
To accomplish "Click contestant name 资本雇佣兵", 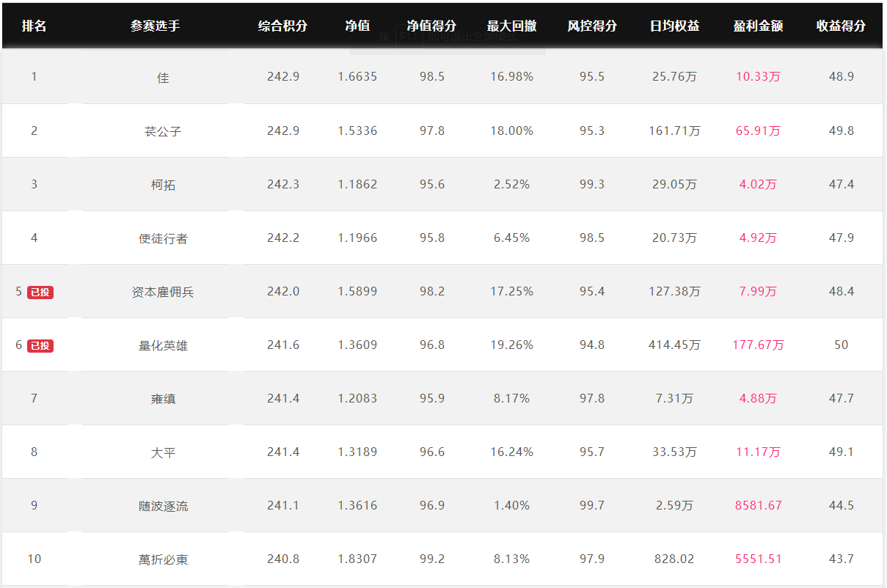I will (x=163, y=292).
